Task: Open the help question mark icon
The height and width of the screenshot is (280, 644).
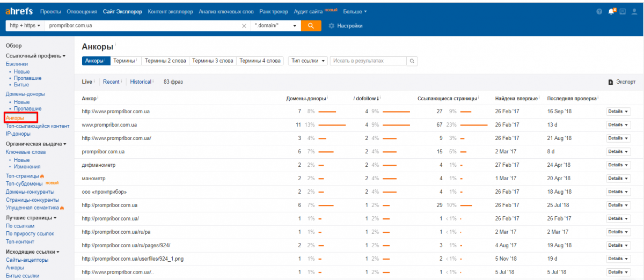Action: pyautogui.click(x=599, y=11)
